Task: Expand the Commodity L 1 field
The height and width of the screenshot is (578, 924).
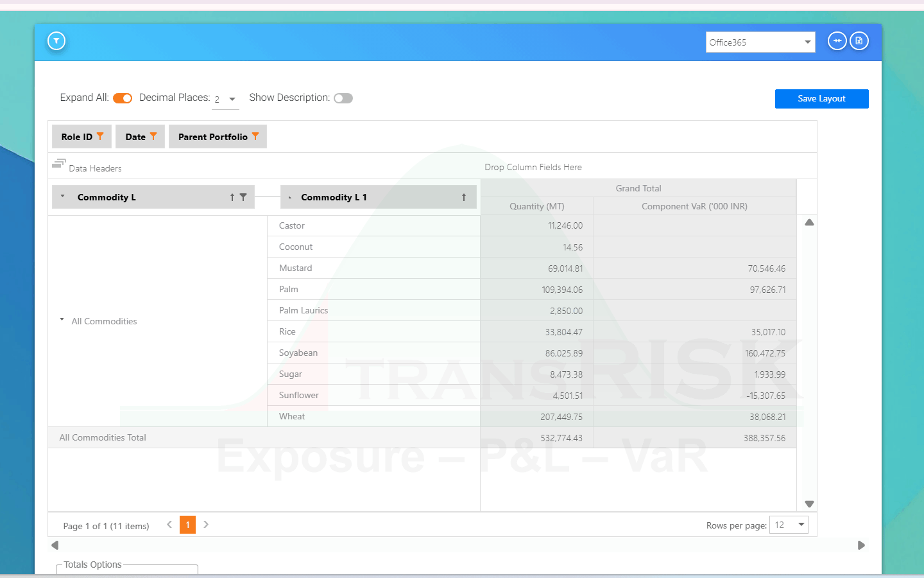Action: (290, 197)
